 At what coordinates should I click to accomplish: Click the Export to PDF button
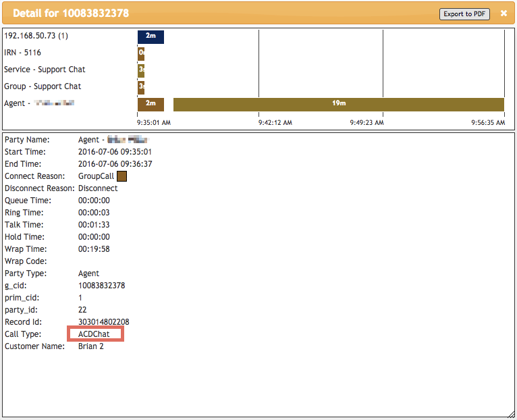tap(465, 14)
